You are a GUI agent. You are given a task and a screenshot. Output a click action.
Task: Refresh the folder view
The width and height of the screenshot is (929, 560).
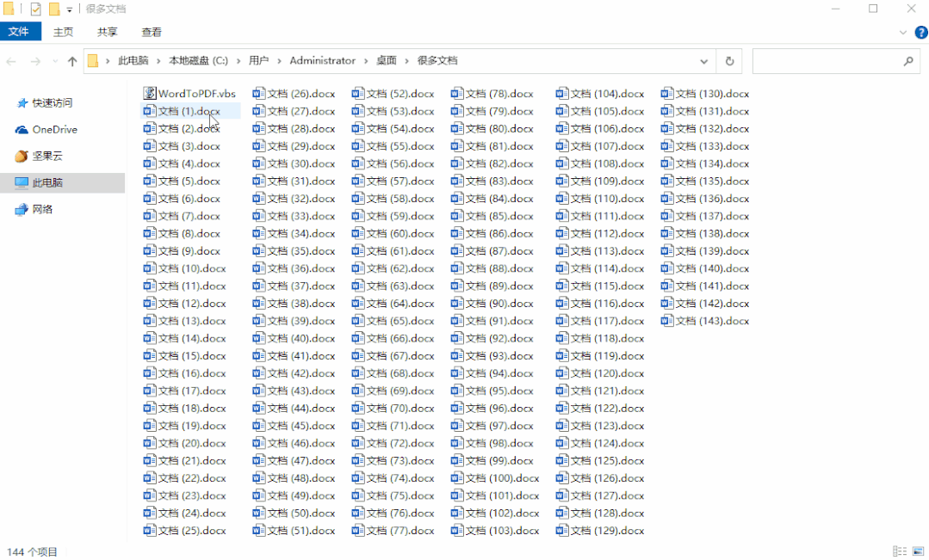(x=729, y=61)
